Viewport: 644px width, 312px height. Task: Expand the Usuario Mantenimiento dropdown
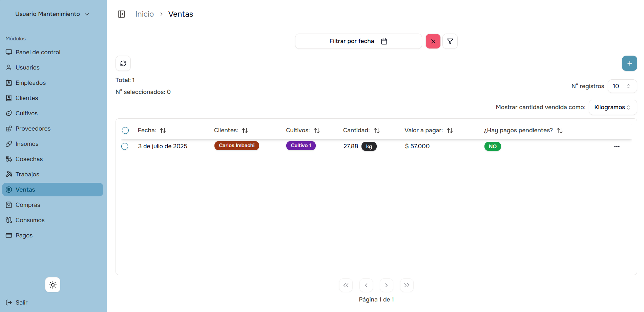53,14
